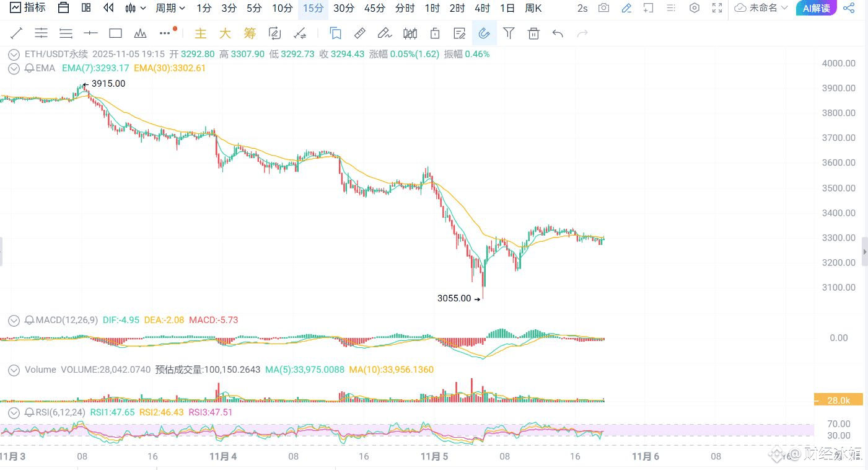
Task: Click the 大 indicator button
Action: (x=225, y=33)
